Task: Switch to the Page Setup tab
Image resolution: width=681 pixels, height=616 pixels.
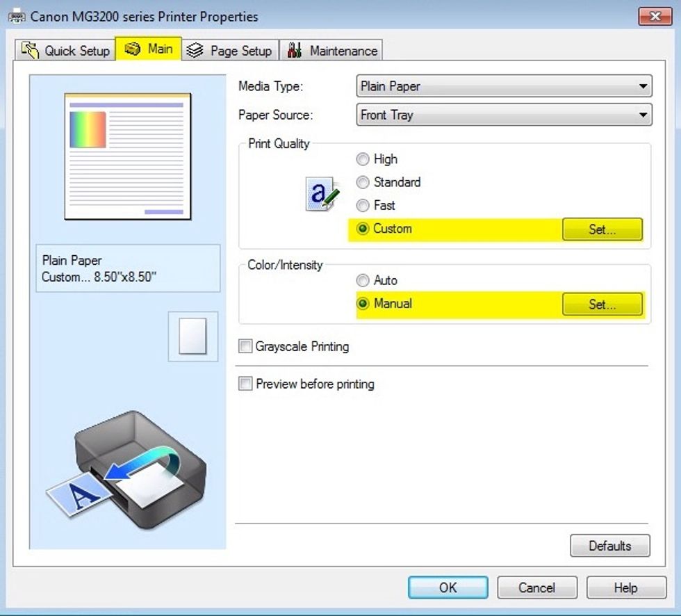Action: 229,49
